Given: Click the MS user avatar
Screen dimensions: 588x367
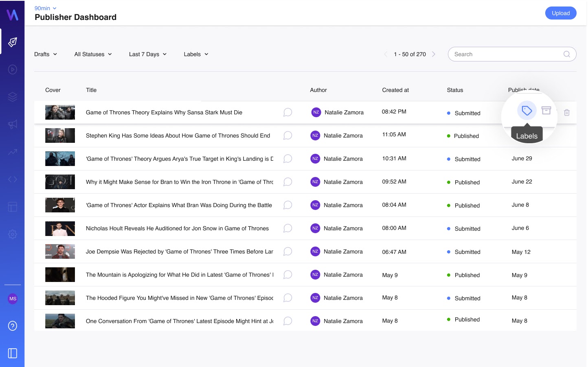Looking at the screenshot, I should click(x=13, y=299).
